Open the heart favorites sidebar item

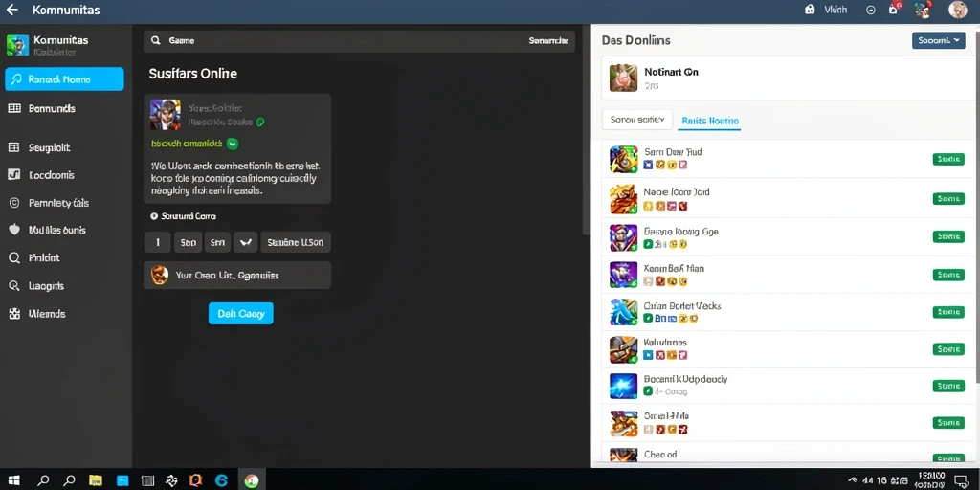[13, 230]
